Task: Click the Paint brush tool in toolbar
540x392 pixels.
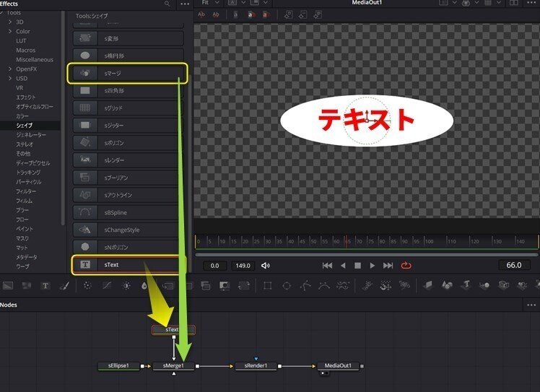Action: click(64, 286)
